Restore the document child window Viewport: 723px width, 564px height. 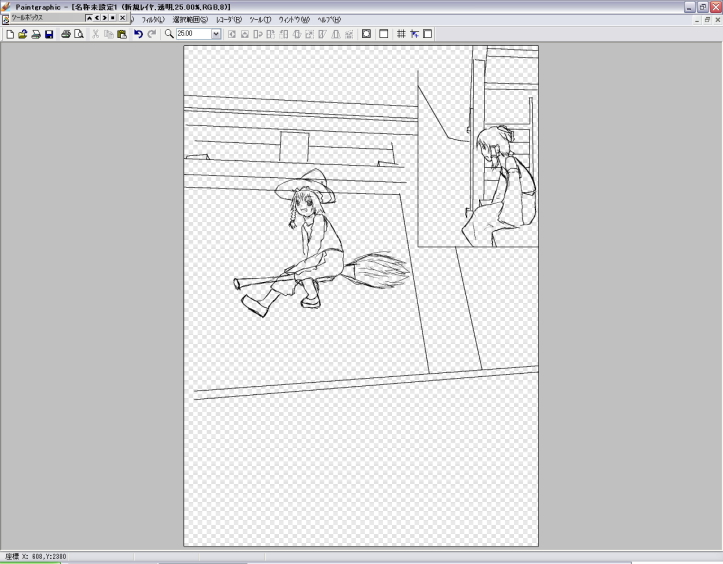point(707,20)
